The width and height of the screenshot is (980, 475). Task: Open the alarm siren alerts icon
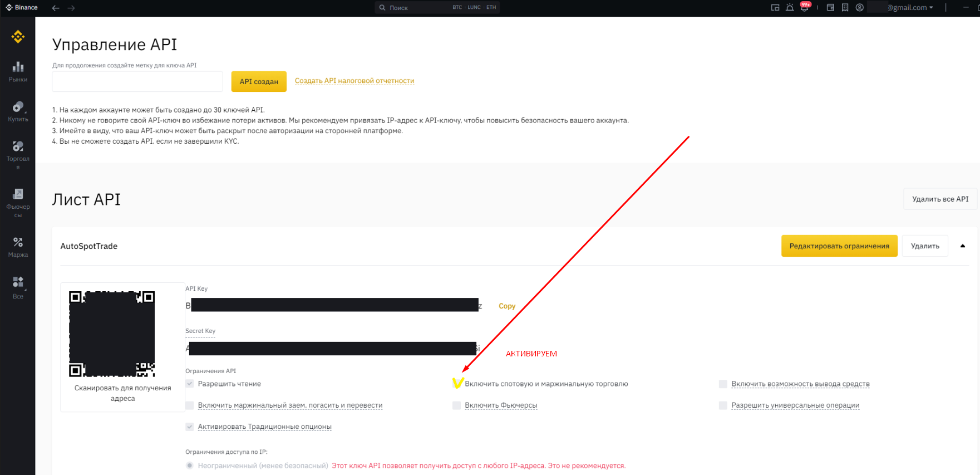click(x=790, y=8)
